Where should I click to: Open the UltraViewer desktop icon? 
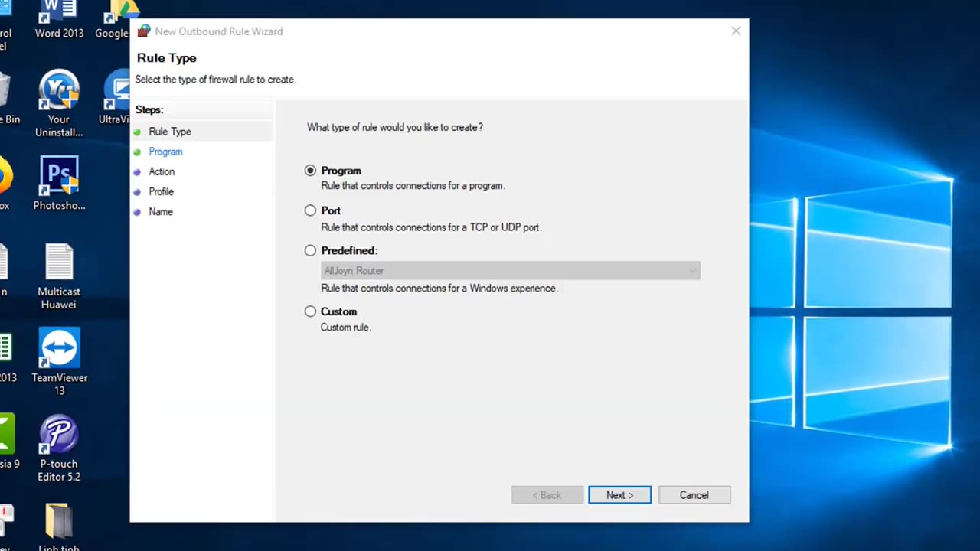point(115,97)
